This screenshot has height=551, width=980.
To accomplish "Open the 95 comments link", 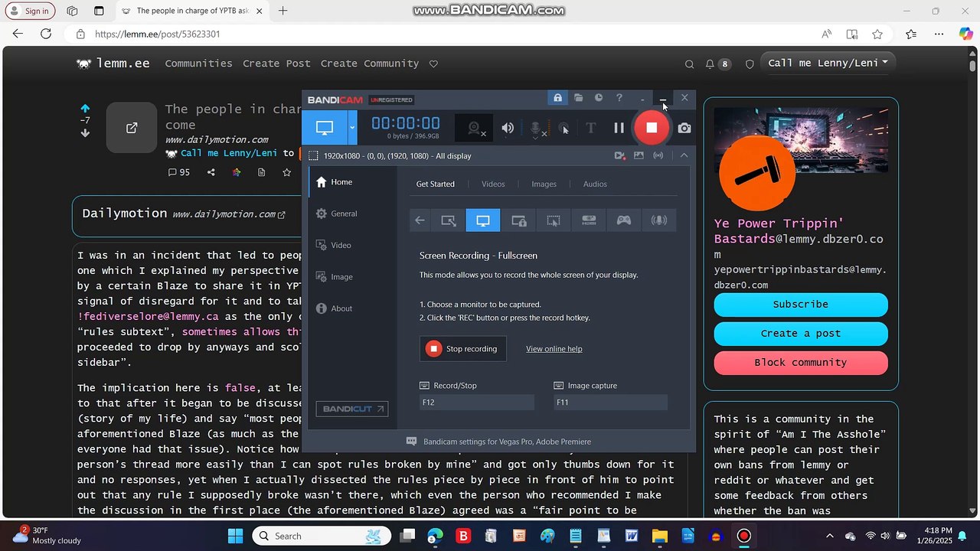I will click(x=179, y=173).
